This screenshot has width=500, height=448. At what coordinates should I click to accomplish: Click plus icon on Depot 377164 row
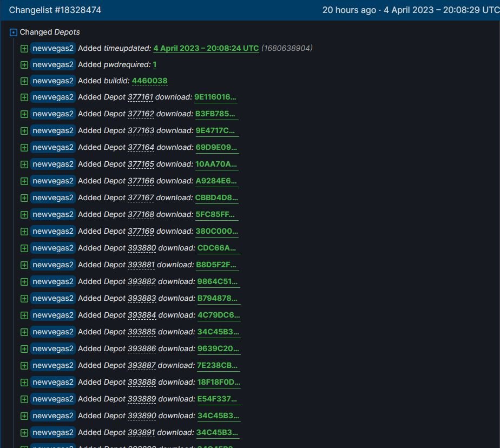point(24,148)
